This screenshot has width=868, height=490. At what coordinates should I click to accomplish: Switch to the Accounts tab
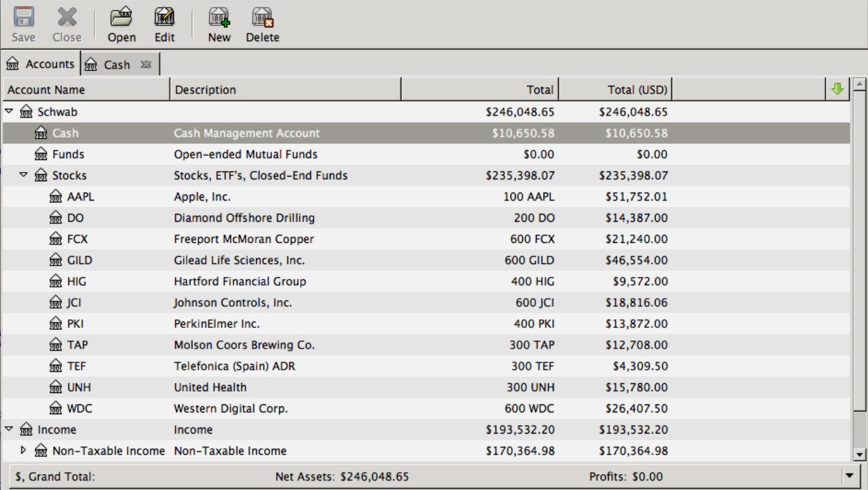point(40,64)
